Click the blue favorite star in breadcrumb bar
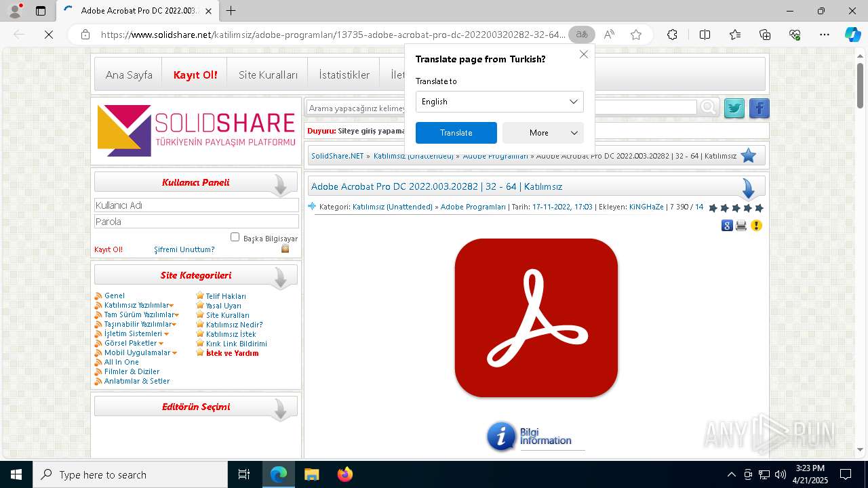The height and width of the screenshot is (488, 868). 748,156
